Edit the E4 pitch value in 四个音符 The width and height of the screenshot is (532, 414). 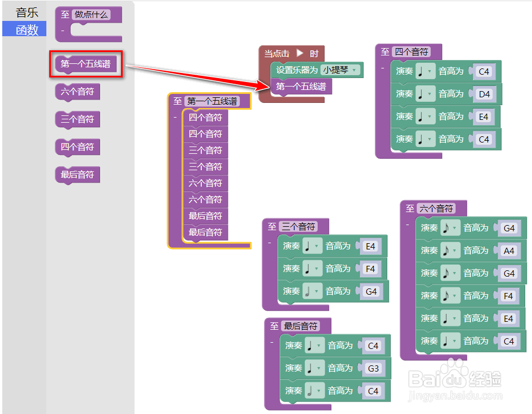[484, 117]
